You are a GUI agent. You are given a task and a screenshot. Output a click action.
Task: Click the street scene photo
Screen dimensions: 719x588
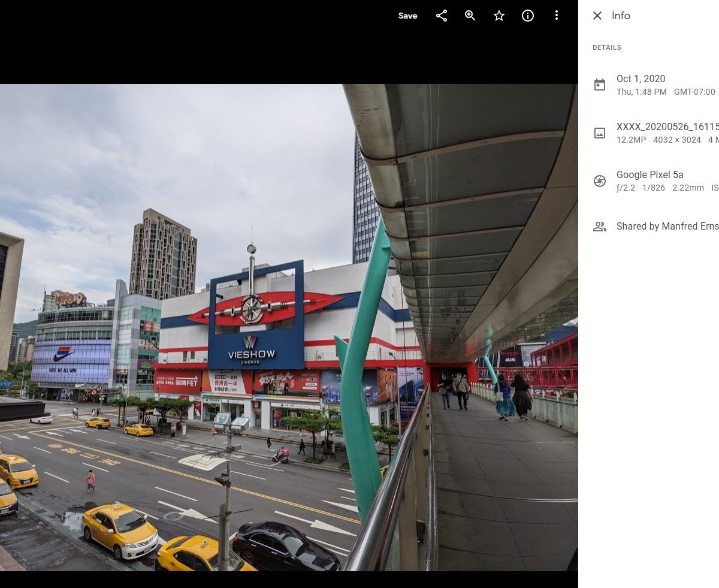[240, 360]
